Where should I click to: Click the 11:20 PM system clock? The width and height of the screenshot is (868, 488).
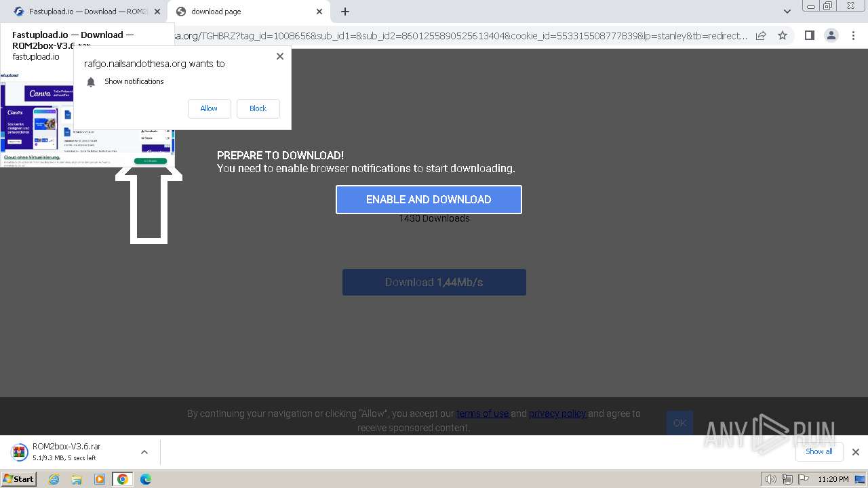[x=833, y=479]
